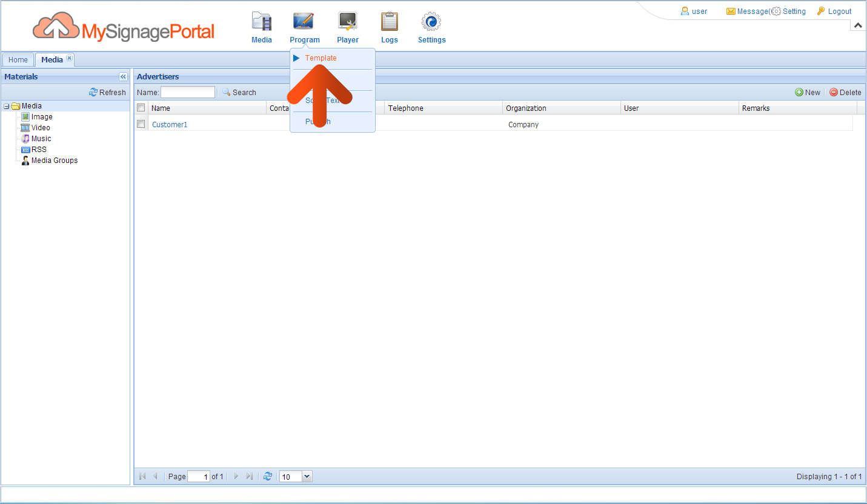This screenshot has height=504, width=867.
Task: Check the Customer1 row checkbox
Action: point(141,124)
